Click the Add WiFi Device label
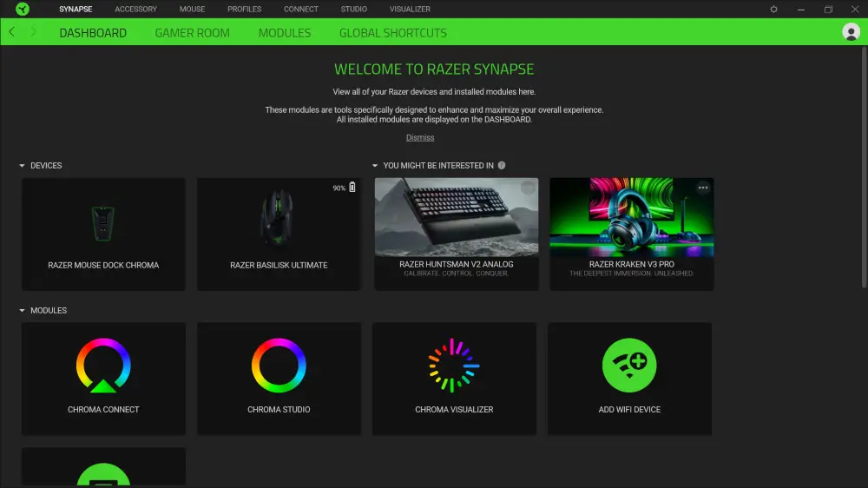Image resolution: width=868 pixels, height=488 pixels. [x=629, y=409]
